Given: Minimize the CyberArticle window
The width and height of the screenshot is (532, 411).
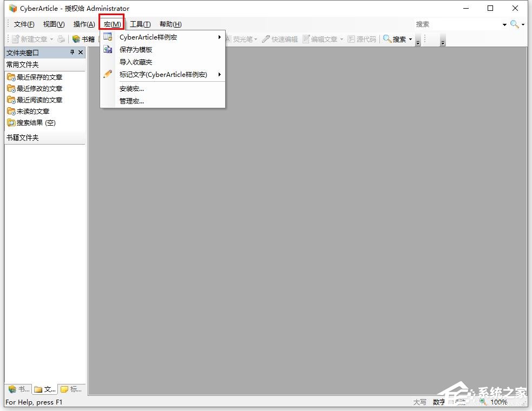Looking at the screenshot, I should tap(466, 8).
